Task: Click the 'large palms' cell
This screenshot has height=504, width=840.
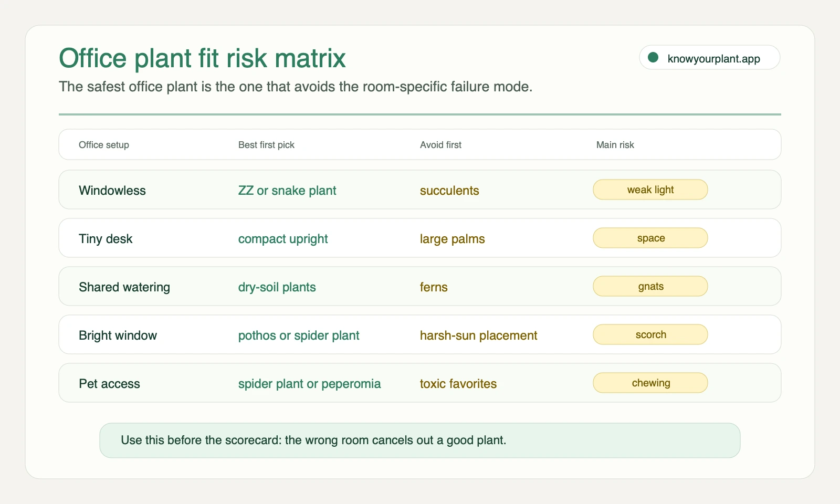Action: point(452,239)
